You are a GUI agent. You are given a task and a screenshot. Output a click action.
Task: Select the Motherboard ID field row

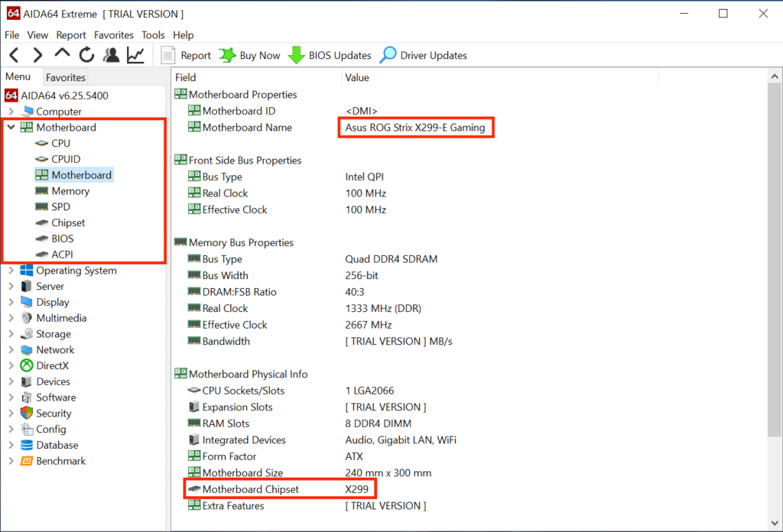[x=283, y=111]
